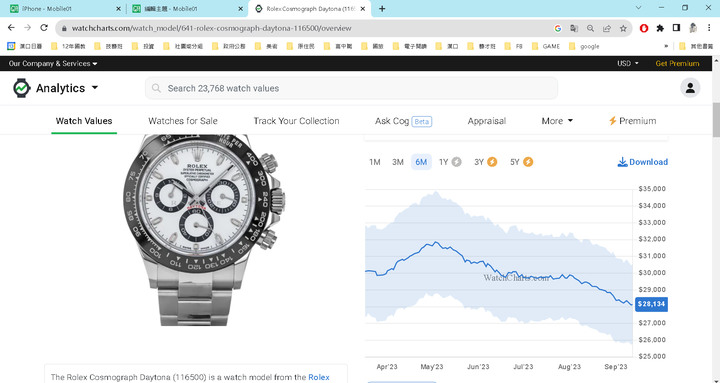Open Track Your Collection tab

coord(296,121)
